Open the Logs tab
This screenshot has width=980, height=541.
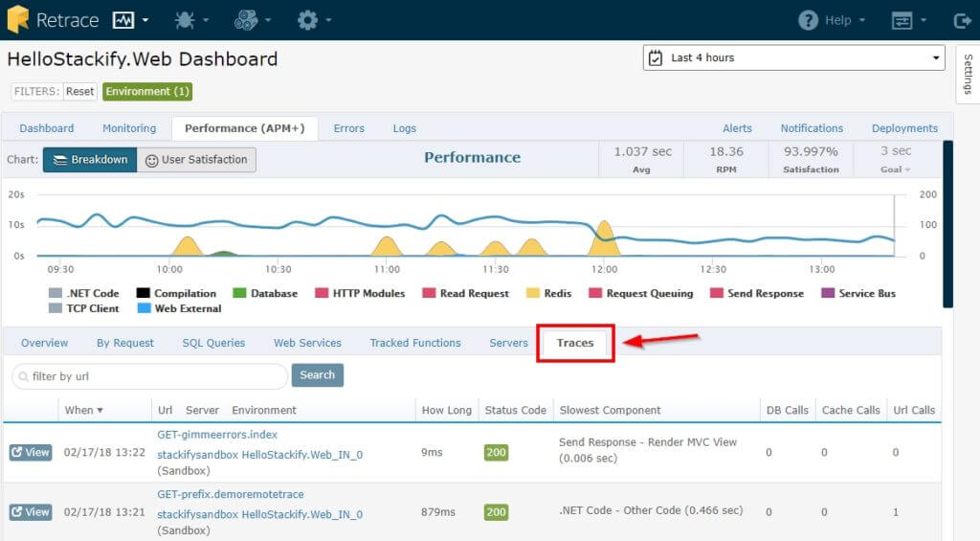click(x=405, y=128)
